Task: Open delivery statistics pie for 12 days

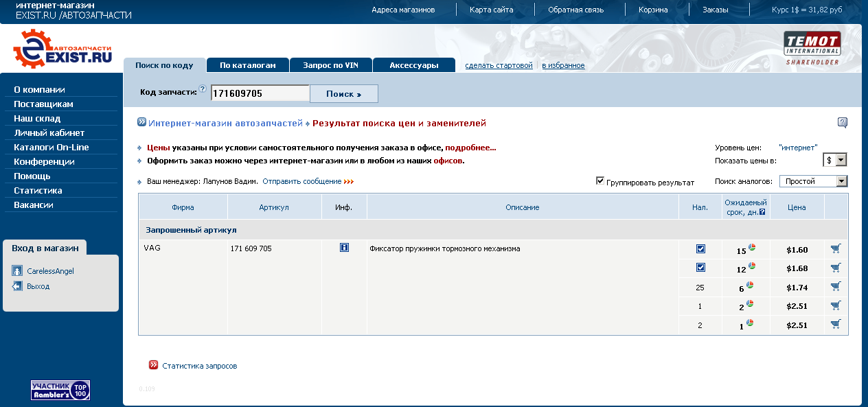Action: tap(752, 266)
